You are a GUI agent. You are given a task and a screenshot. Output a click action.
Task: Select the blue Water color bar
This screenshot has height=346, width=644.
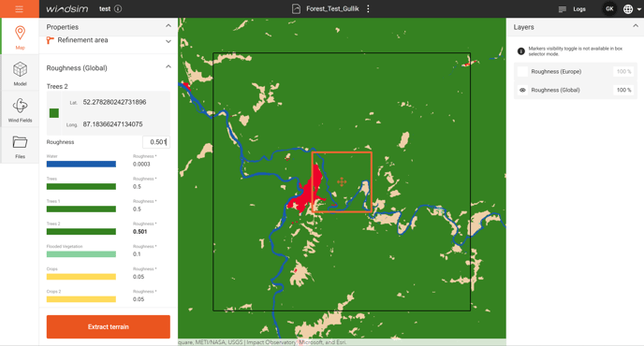pyautogui.click(x=81, y=165)
